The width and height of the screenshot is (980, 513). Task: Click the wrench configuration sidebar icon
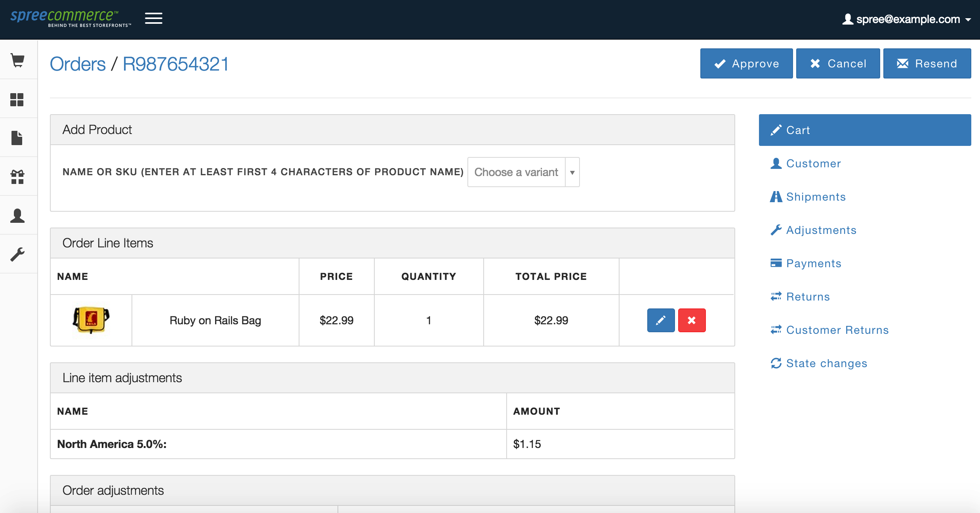(x=17, y=254)
